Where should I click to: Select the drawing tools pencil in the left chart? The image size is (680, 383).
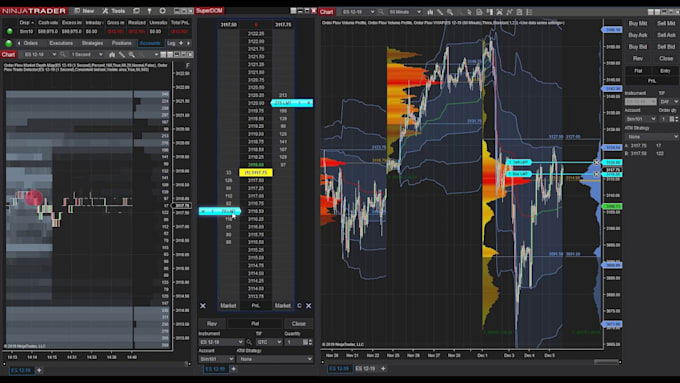tap(122, 55)
